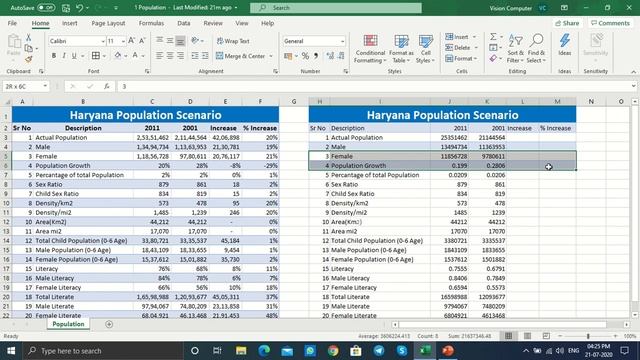Screen dimensions: 640x360
Task: Open Conditional Formatting menu
Action: click(x=370, y=49)
